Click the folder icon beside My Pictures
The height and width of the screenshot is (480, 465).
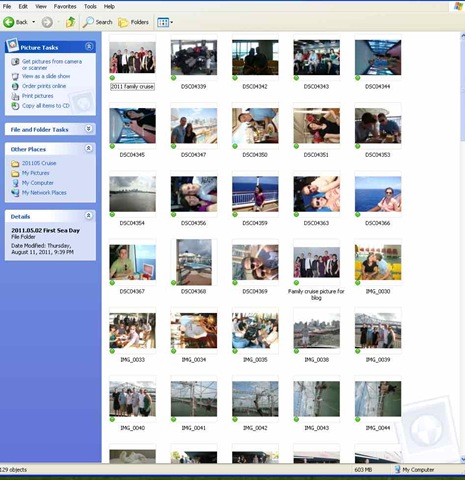point(15,173)
